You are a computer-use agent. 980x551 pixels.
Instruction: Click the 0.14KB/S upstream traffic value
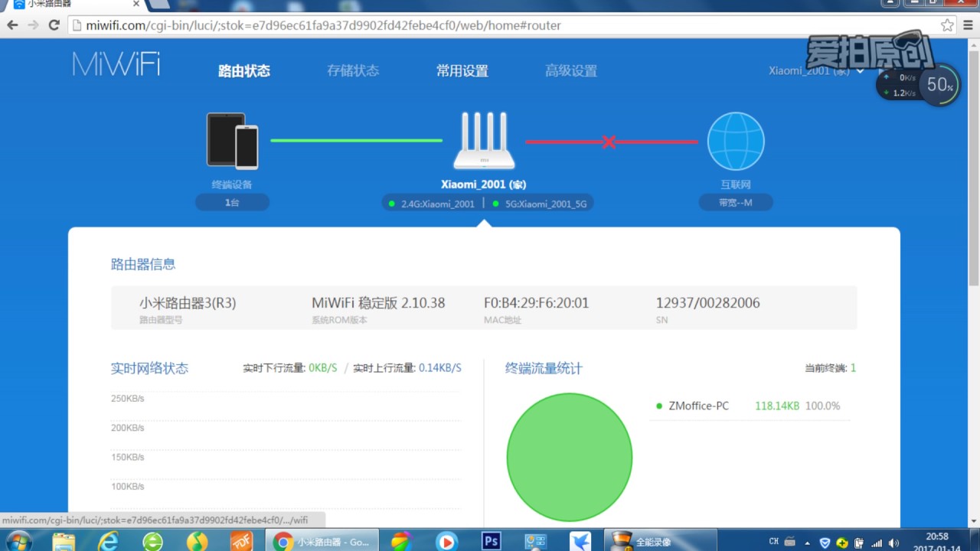[440, 368]
